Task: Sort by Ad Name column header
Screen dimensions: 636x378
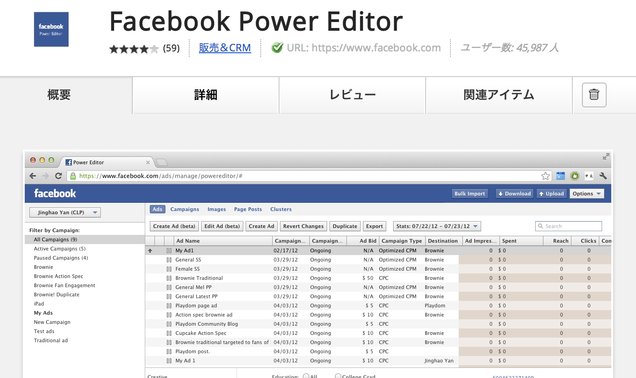Action: pyautogui.click(x=223, y=241)
